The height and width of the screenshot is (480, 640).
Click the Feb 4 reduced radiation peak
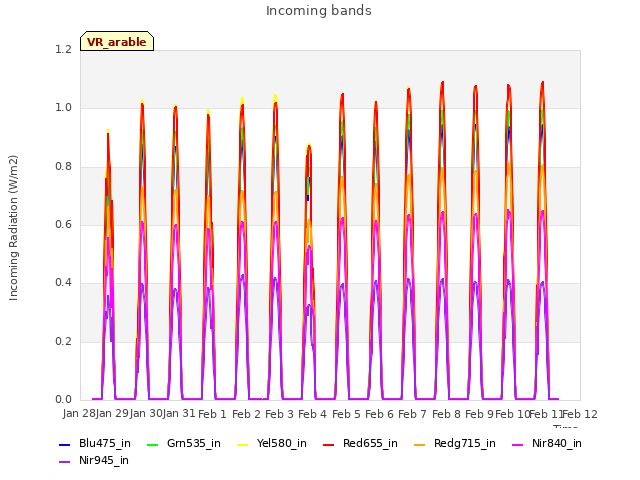coord(309,146)
